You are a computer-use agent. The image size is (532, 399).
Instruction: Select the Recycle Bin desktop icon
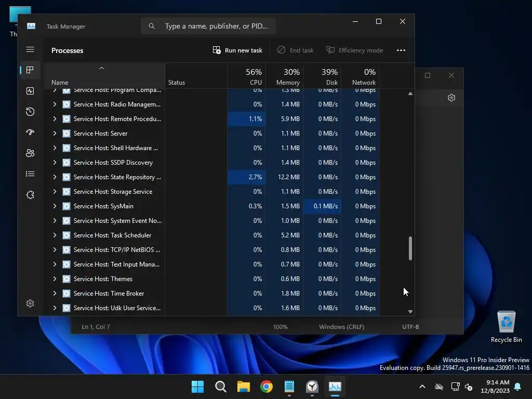tap(506, 327)
